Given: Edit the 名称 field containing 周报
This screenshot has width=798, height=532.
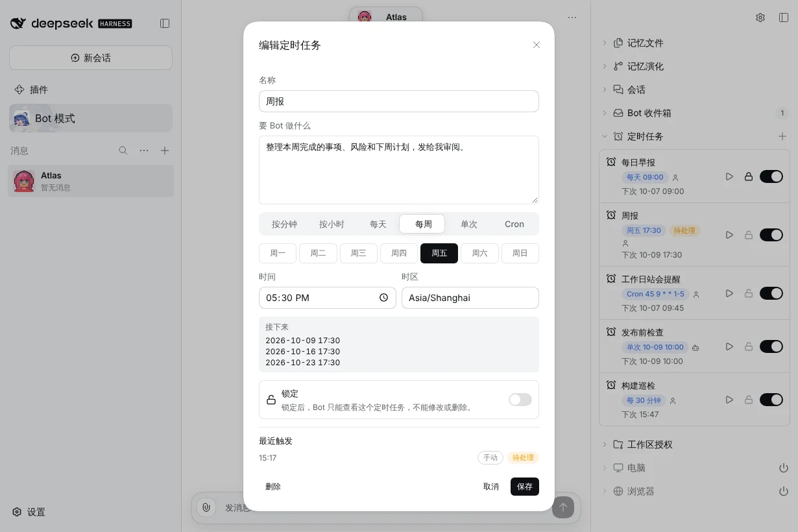Looking at the screenshot, I should pyautogui.click(x=399, y=101).
